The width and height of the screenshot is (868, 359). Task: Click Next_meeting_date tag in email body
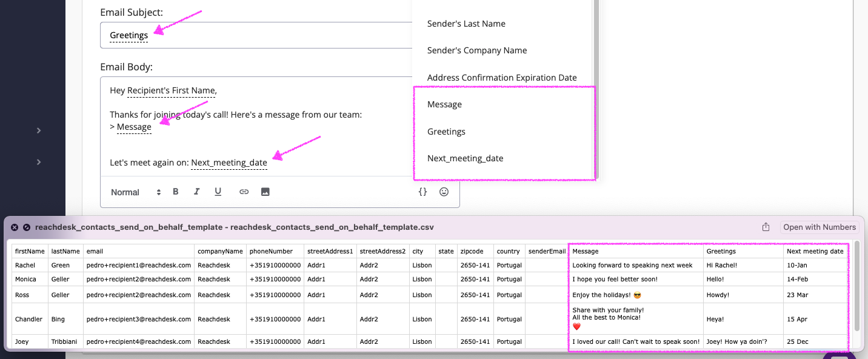[229, 163]
